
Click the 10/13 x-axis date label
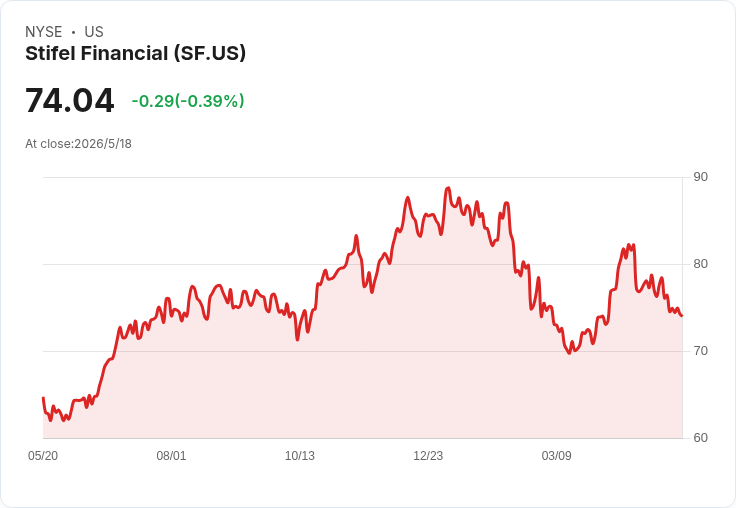coord(300,456)
